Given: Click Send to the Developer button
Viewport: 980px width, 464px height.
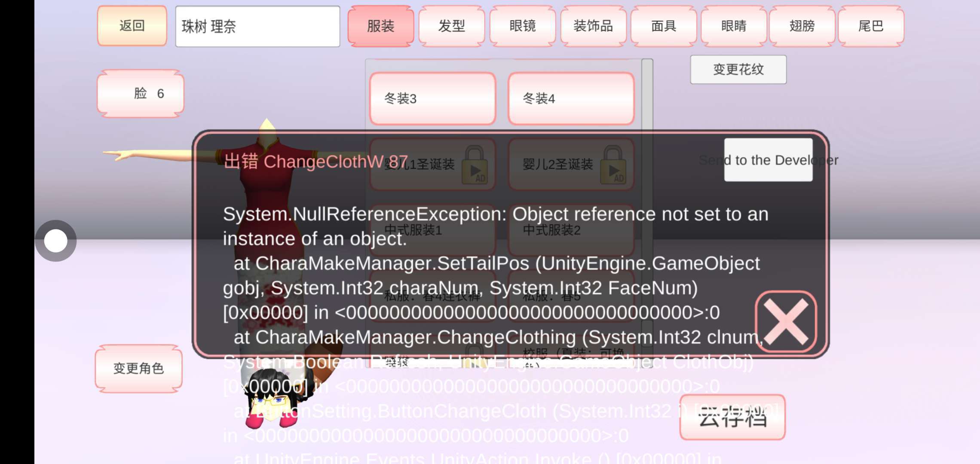Looking at the screenshot, I should point(768,160).
